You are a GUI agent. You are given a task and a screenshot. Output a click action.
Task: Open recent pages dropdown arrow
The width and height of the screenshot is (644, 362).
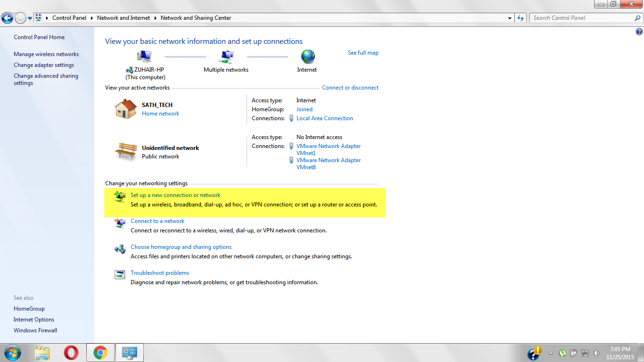pyautogui.click(x=30, y=18)
